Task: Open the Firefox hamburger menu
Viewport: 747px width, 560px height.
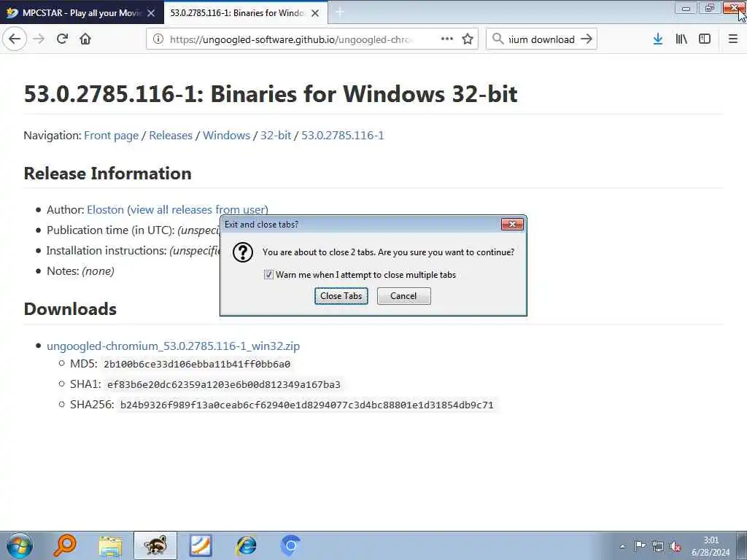Action: (733, 39)
